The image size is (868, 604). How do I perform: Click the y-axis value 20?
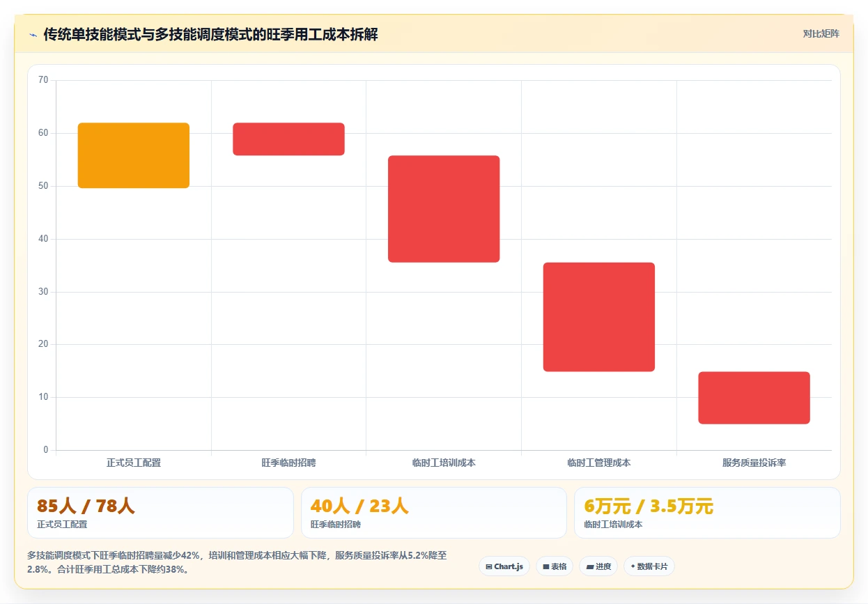[x=43, y=344]
